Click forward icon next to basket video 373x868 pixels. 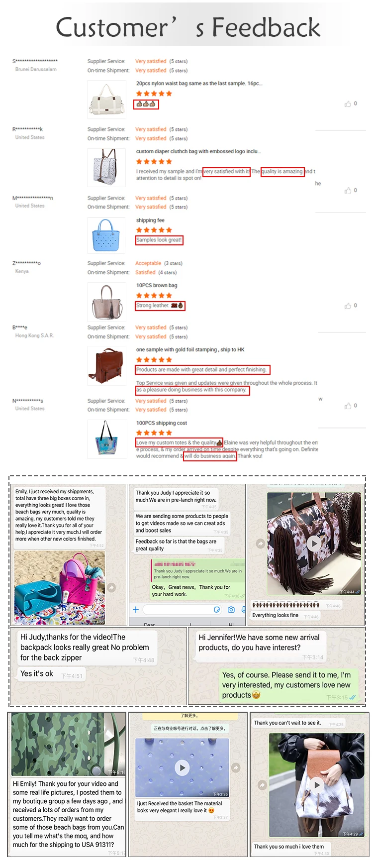pos(236,768)
